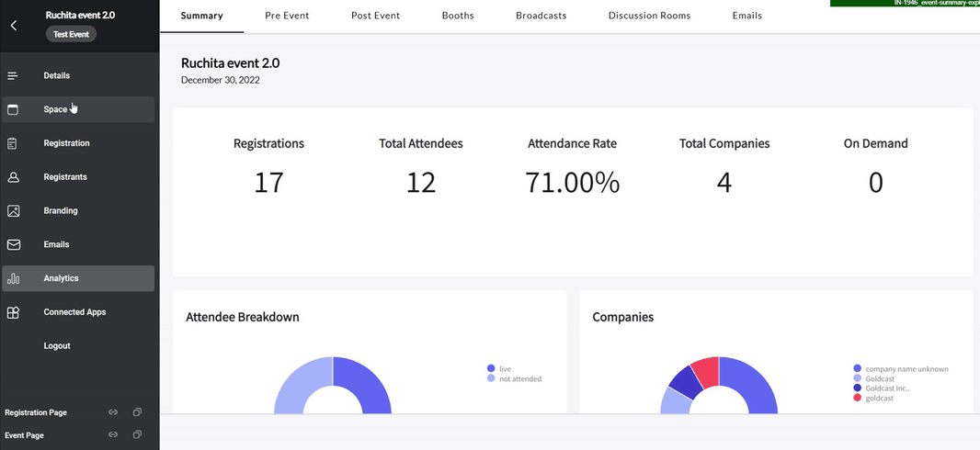Image resolution: width=980 pixels, height=450 pixels.
Task: Click the Space window icon
Action: coord(13,110)
